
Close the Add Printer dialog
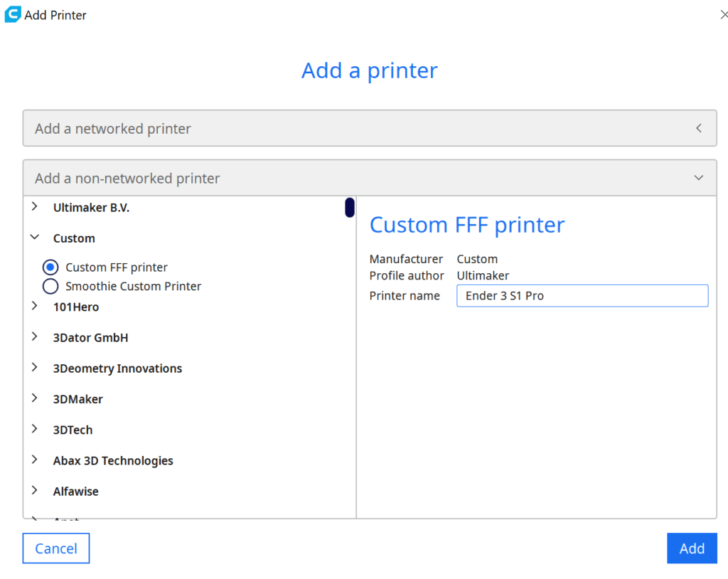[723, 14]
